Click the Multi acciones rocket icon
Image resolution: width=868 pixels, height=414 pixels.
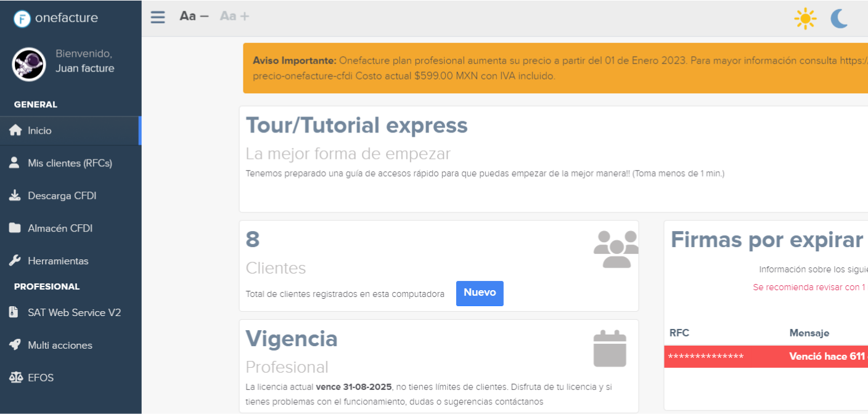(x=15, y=345)
